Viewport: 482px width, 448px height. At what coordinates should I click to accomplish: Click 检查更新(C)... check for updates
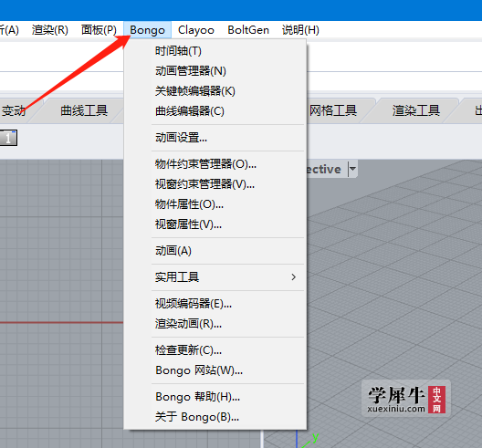(x=215, y=350)
